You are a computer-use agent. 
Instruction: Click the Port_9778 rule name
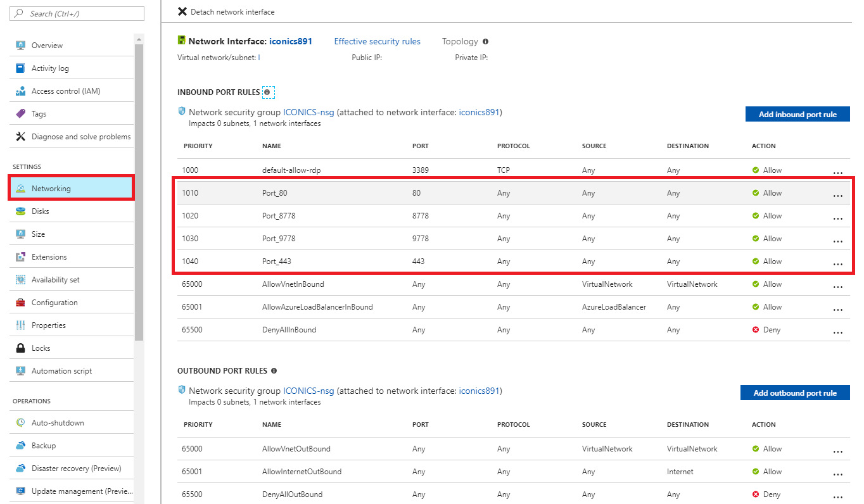click(279, 239)
